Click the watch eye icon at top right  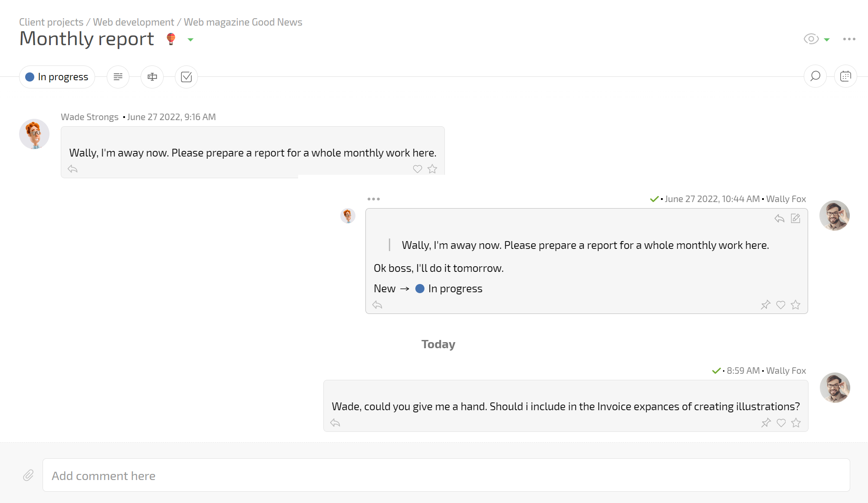811,39
